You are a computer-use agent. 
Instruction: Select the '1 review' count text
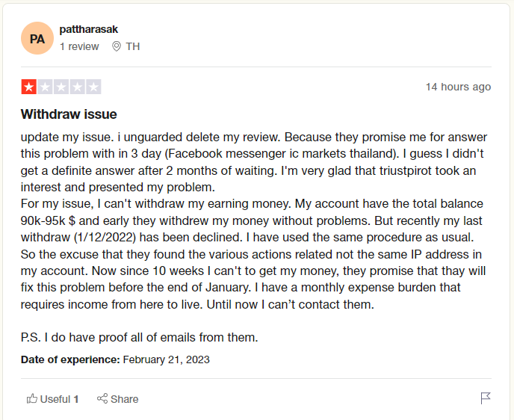(x=79, y=46)
